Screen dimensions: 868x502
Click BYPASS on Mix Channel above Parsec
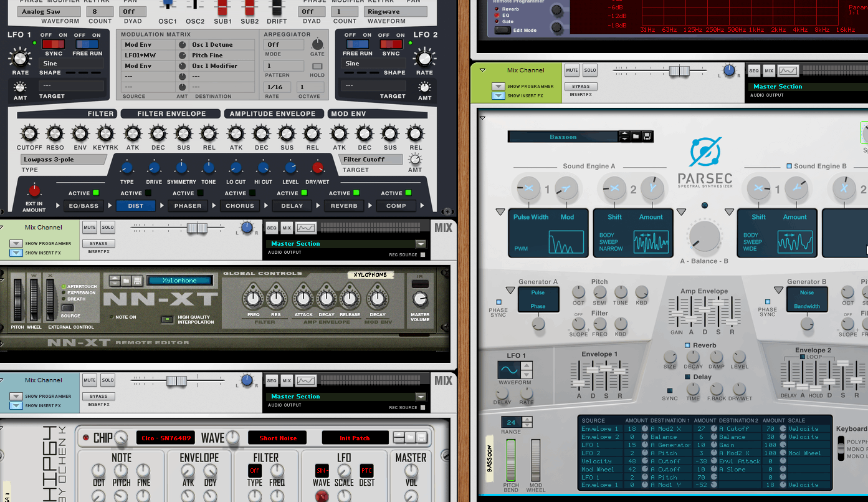point(581,87)
